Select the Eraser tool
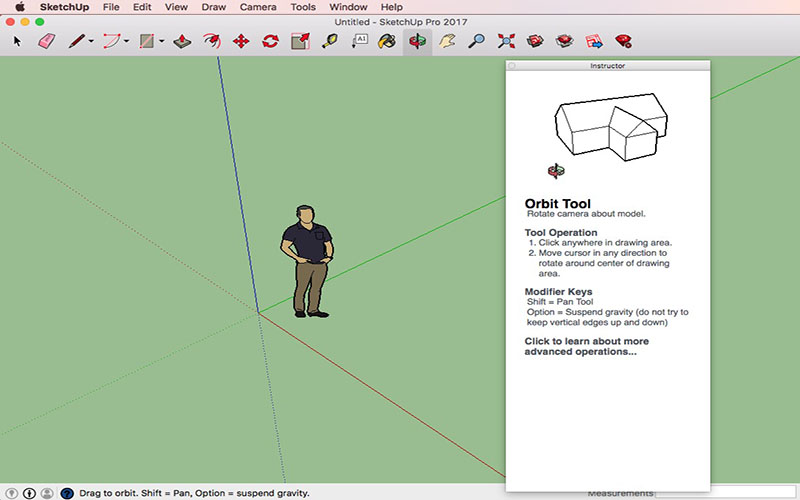Viewport: 800px width, 500px height. click(x=46, y=41)
